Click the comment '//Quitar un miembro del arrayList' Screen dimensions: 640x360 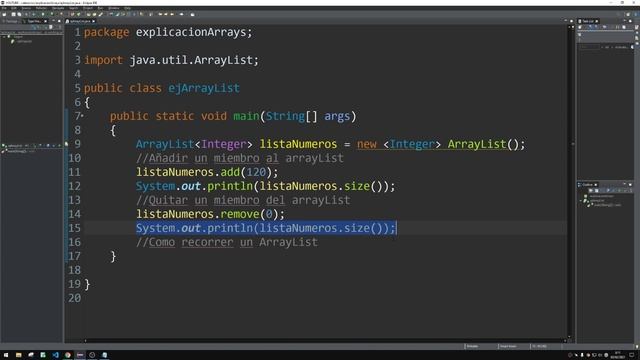pyautogui.click(x=243, y=200)
